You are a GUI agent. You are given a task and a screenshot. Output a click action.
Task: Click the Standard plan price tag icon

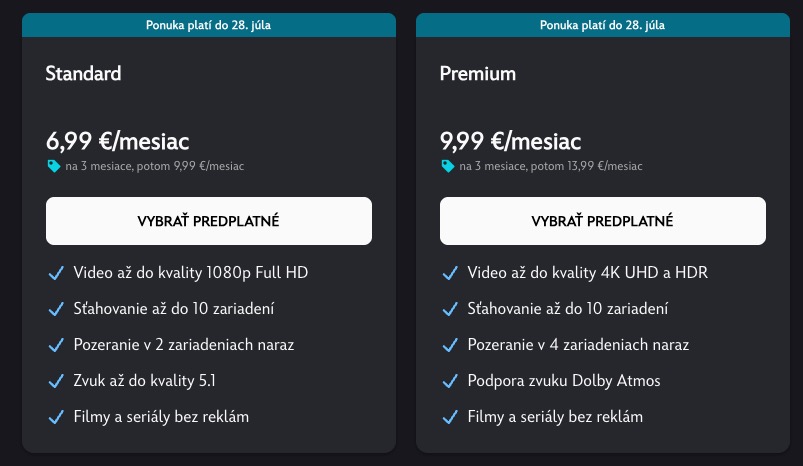click(x=54, y=166)
